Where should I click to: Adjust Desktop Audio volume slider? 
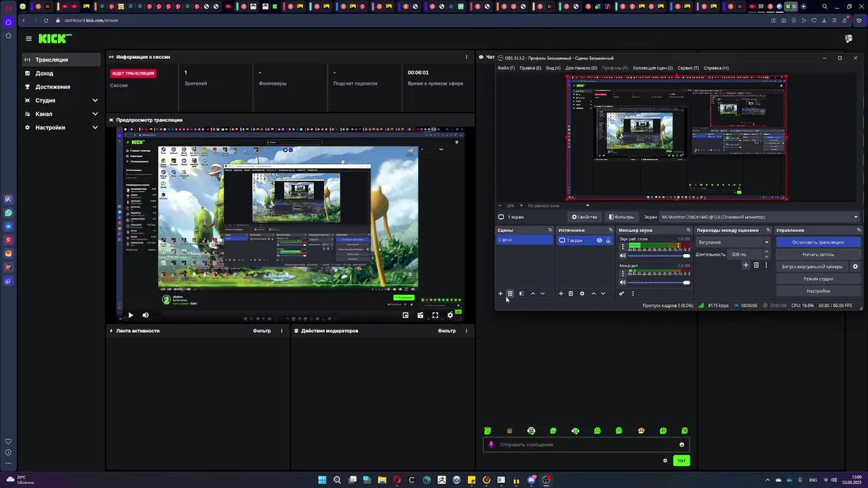[x=659, y=256]
